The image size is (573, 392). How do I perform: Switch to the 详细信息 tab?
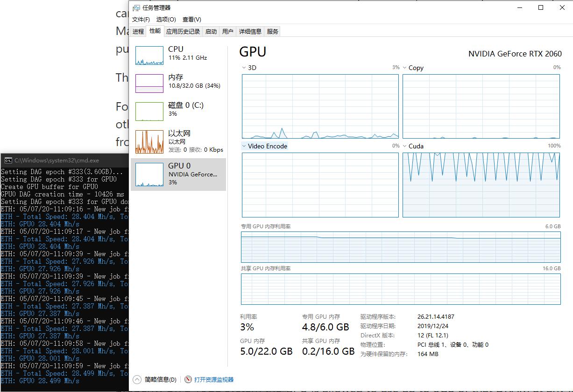click(x=250, y=31)
